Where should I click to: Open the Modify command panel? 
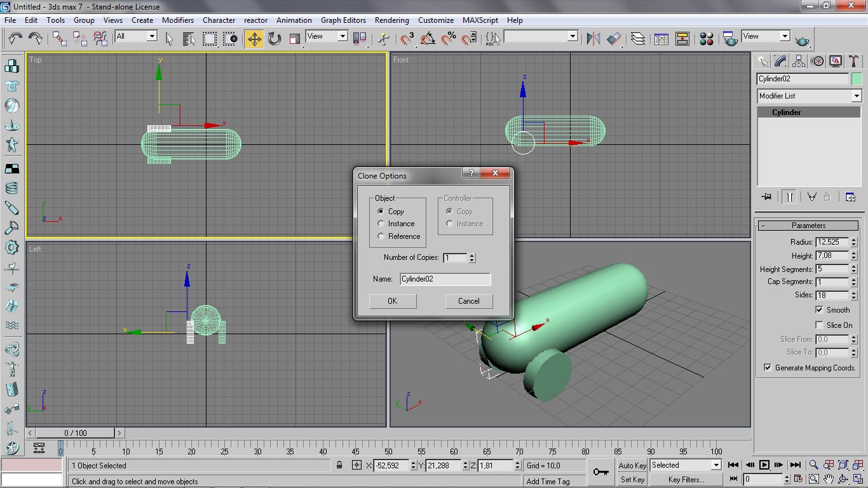point(780,60)
